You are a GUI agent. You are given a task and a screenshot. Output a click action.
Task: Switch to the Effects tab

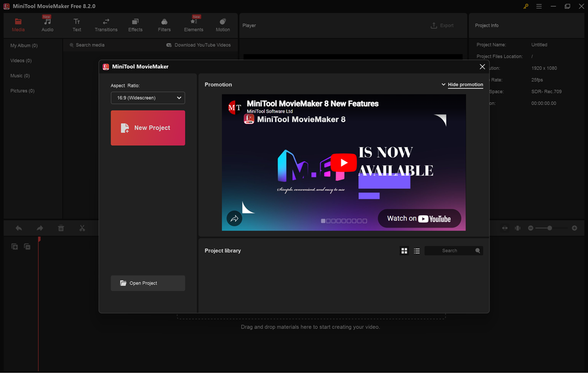click(x=135, y=25)
